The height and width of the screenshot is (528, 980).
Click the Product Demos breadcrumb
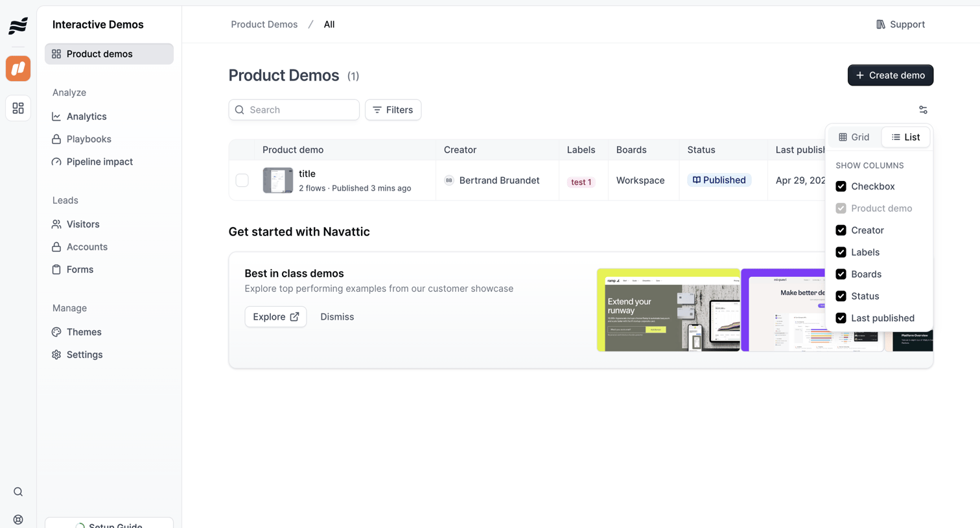point(264,25)
